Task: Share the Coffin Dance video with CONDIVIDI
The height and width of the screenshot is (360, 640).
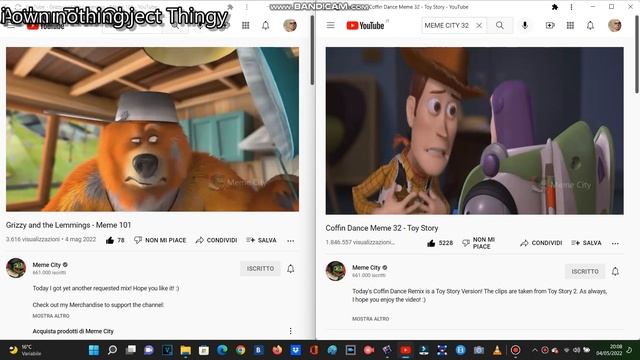Action: [541, 243]
